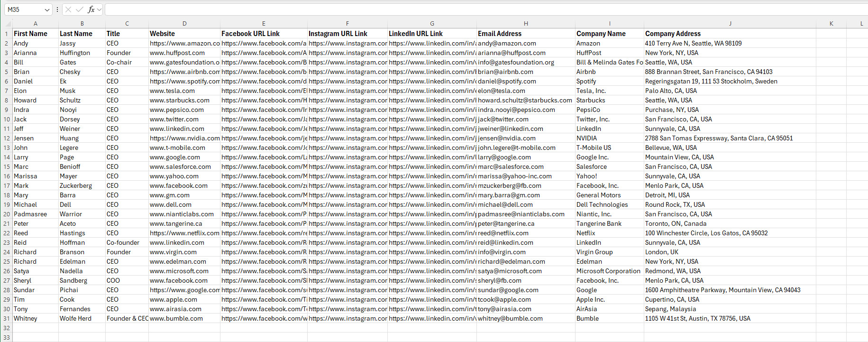Select column K header
Viewport: 868px width, 342px height.
[x=831, y=23]
